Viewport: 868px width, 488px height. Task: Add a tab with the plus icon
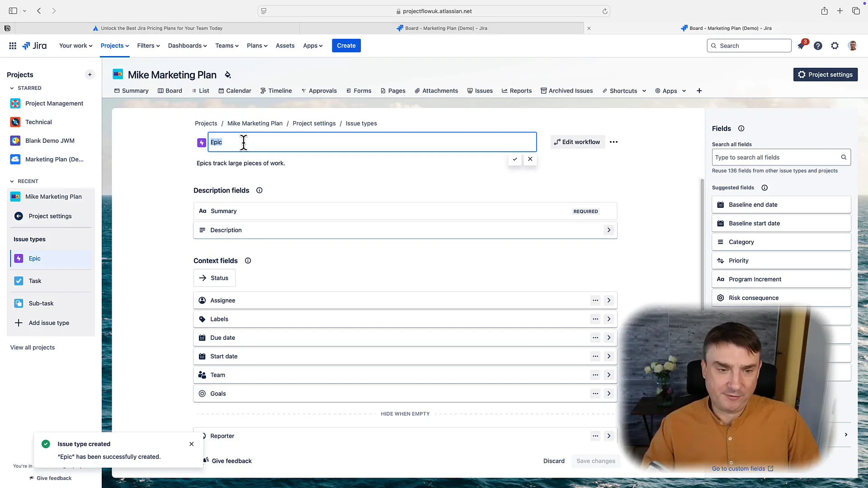(699, 91)
